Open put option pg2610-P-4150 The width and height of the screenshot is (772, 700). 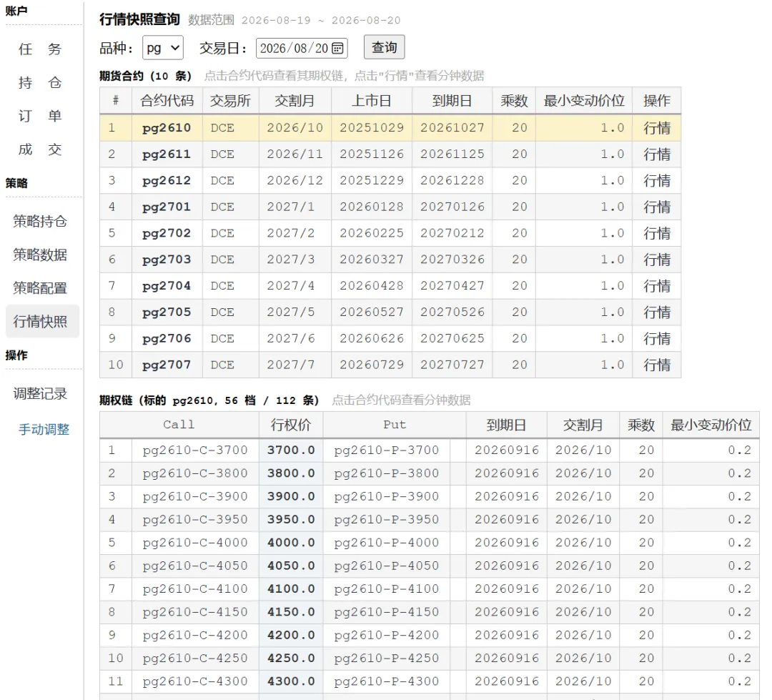[387, 612]
